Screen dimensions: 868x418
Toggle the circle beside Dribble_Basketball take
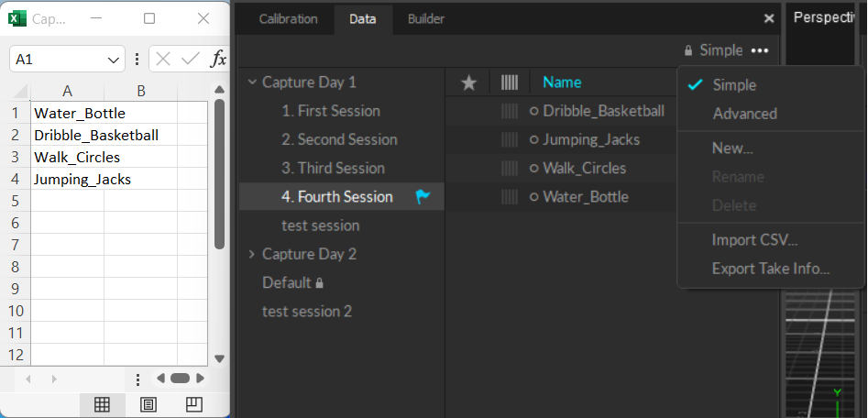pos(534,111)
